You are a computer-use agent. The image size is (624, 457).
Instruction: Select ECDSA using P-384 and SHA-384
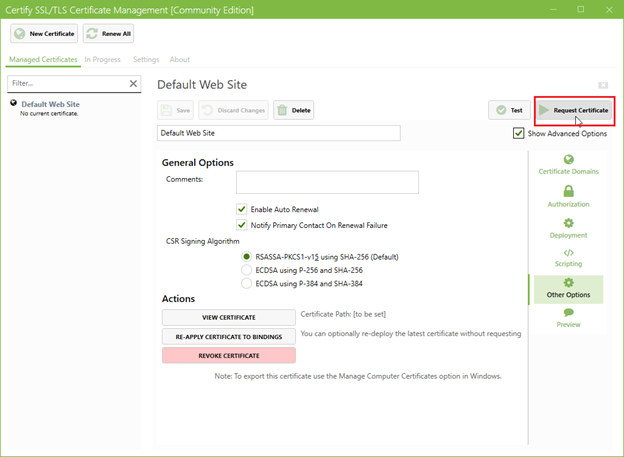pyautogui.click(x=246, y=284)
